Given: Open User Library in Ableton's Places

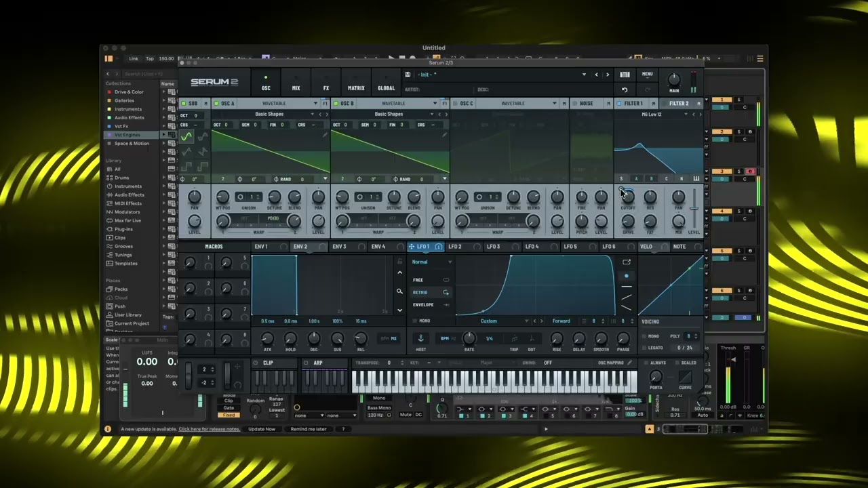Looking at the screenshot, I should (x=127, y=314).
